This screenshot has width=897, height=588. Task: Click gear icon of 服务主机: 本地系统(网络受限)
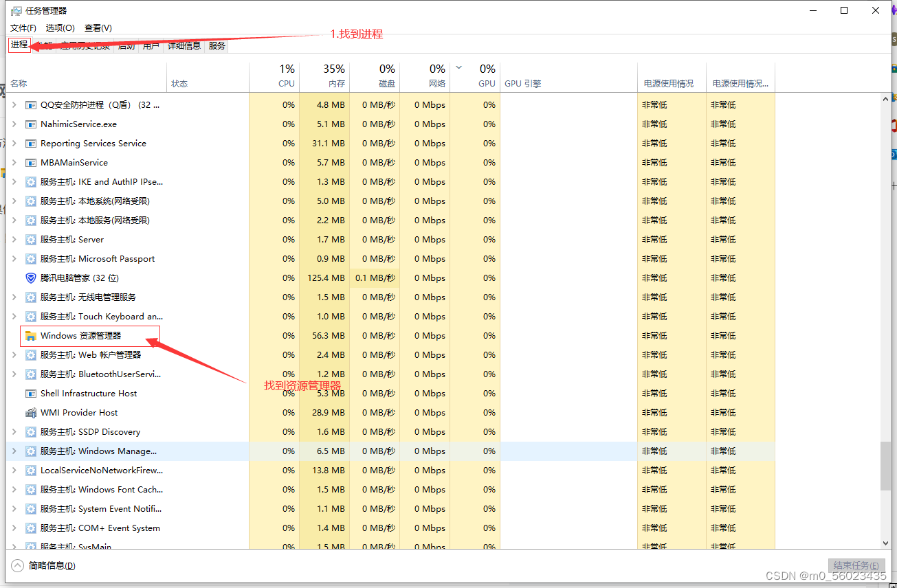30,201
